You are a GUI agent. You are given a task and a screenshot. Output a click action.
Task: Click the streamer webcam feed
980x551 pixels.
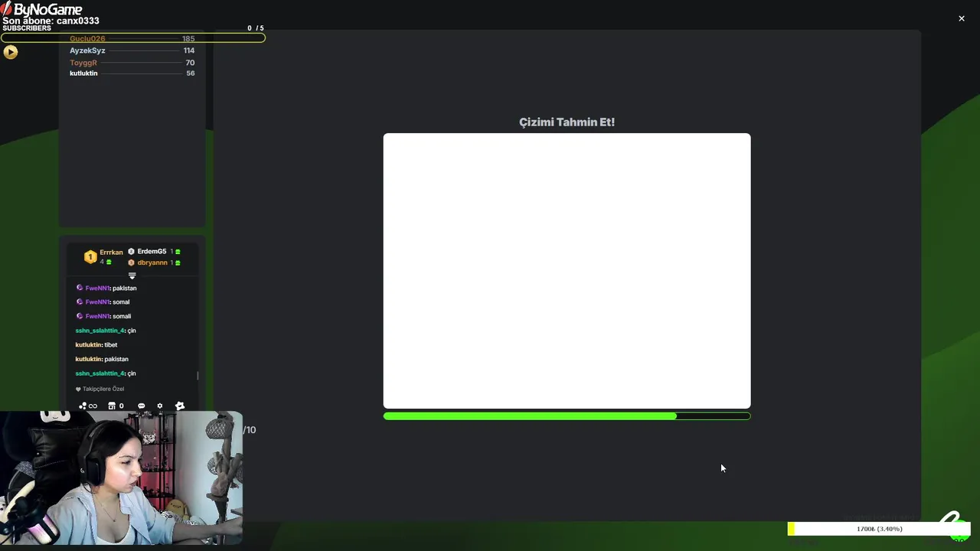tap(121, 478)
